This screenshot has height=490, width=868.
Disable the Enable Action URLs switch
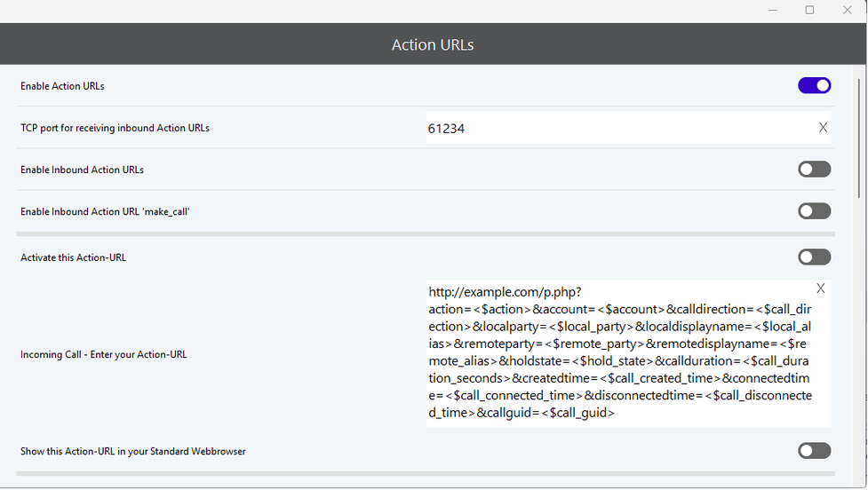815,86
